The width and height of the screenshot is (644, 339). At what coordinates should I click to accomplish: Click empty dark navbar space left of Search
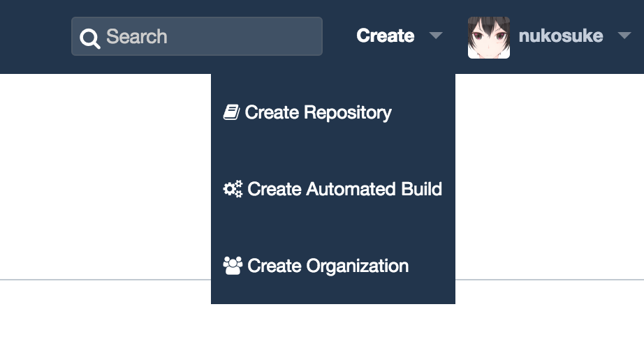36,37
